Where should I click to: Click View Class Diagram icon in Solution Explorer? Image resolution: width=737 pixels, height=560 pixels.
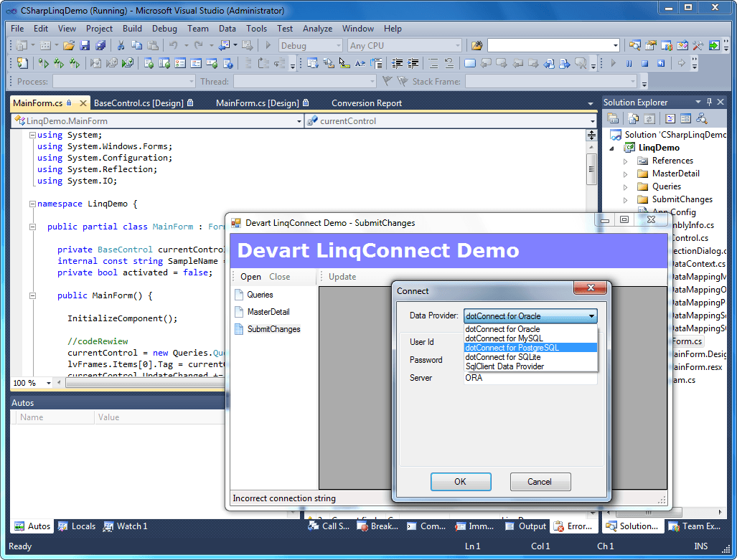coord(702,118)
